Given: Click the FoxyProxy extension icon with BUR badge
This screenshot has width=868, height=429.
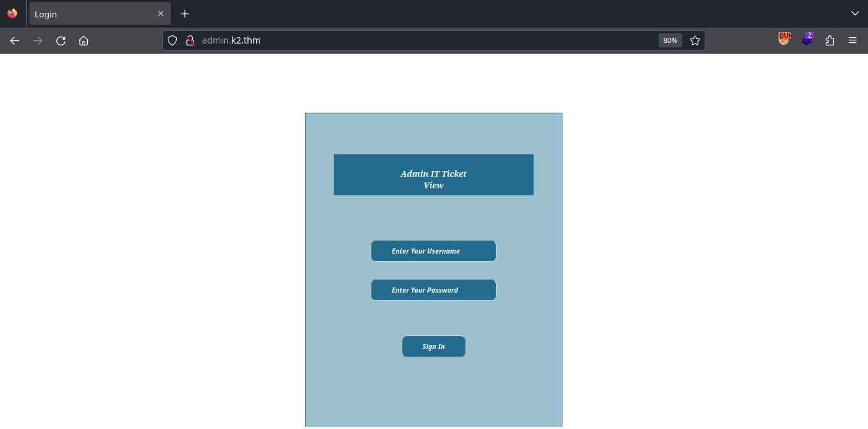Looking at the screenshot, I should pos(784,40).
